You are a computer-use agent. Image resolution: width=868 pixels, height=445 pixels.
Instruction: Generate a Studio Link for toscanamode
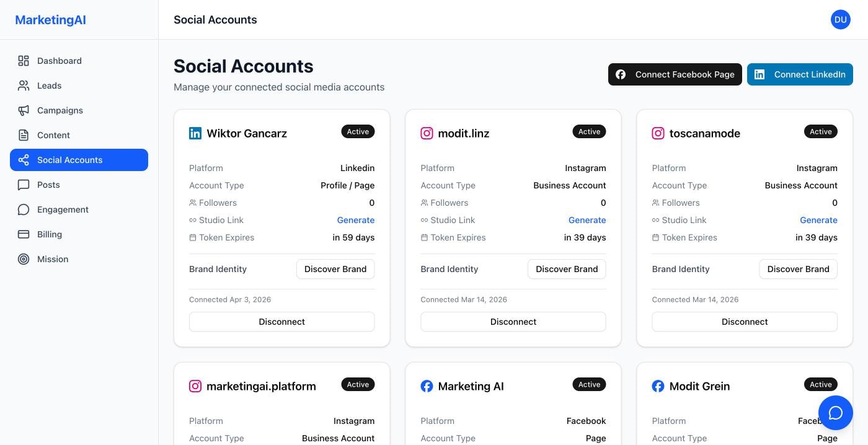(x=818, y=220)
